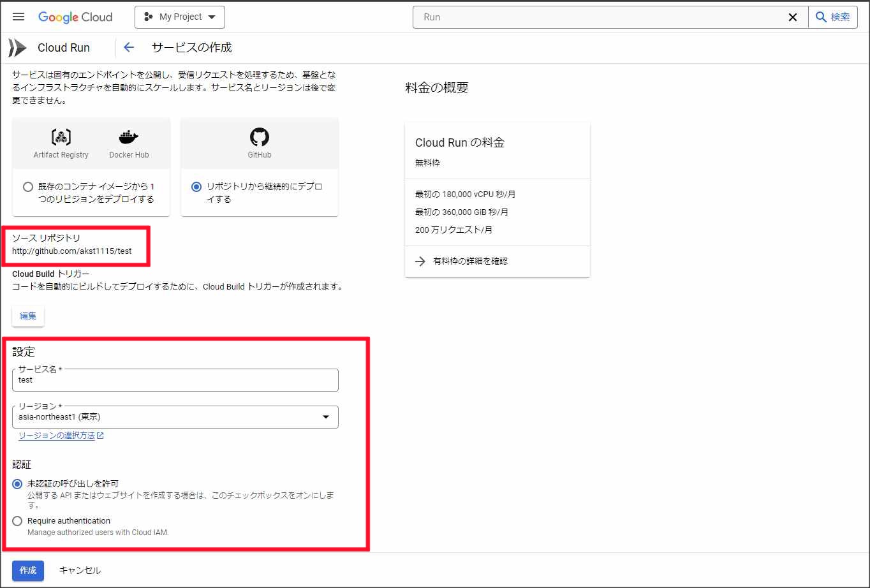This screenshot has height=588, width=870.
Task: Open the hamburger navigation menu
Action: pyautogui.click(x=18, y=17)
